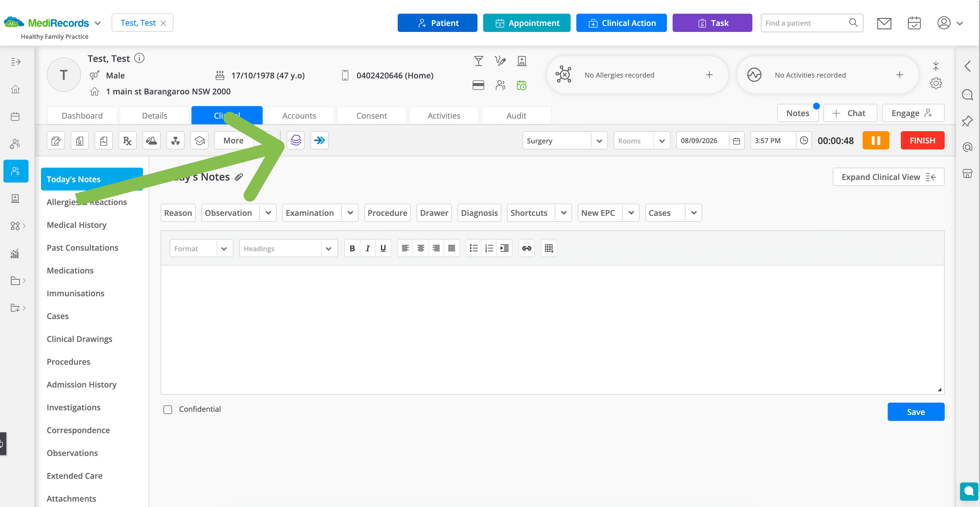
Task: Click the Clinical Action button
Action: coord(621,23)
